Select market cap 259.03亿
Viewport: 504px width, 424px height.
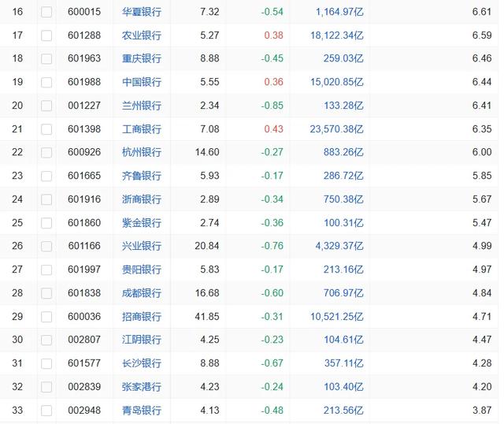[x=343, y=58]
